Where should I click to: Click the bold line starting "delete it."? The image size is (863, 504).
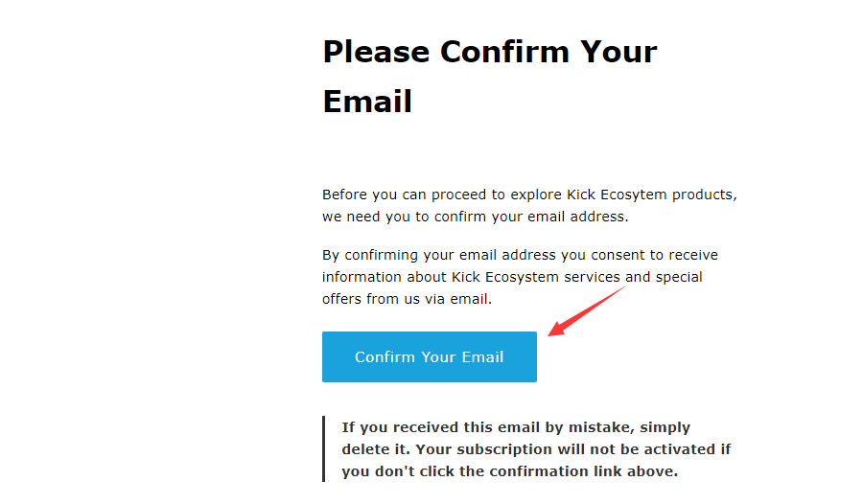pos(536,449)
